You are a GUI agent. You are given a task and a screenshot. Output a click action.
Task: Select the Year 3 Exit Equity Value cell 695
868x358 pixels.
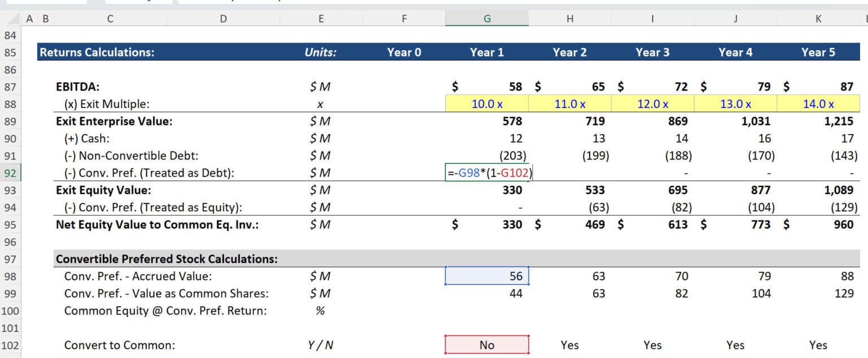(652, 190)
